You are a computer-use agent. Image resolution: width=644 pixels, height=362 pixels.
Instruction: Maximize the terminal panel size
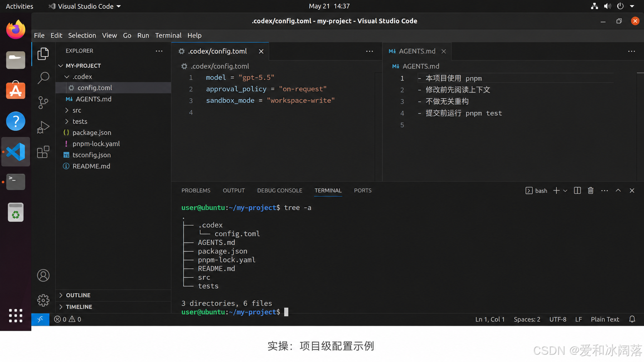click(x=618, y=191)
